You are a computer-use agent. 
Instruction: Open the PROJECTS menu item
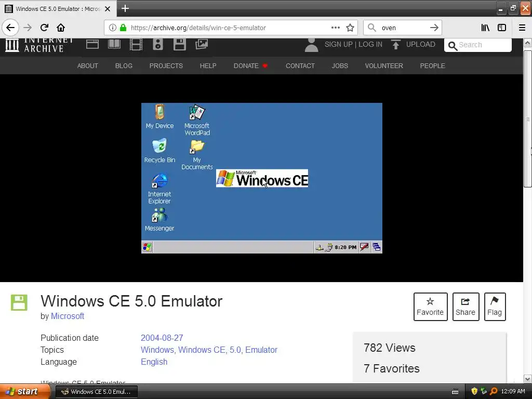166,66
